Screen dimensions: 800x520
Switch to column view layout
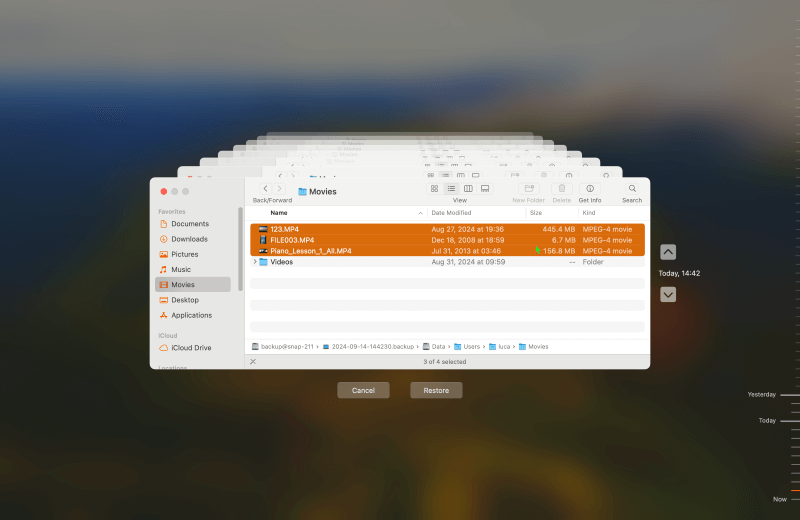468,188
